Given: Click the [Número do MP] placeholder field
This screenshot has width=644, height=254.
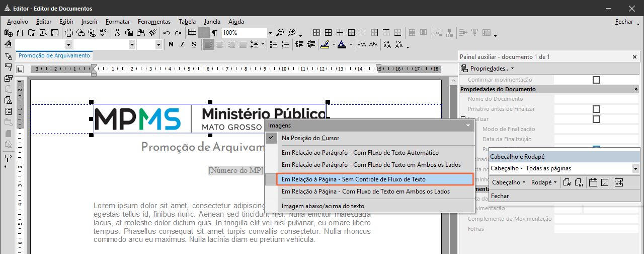Looking at the screenshot, I should point(236,170).
